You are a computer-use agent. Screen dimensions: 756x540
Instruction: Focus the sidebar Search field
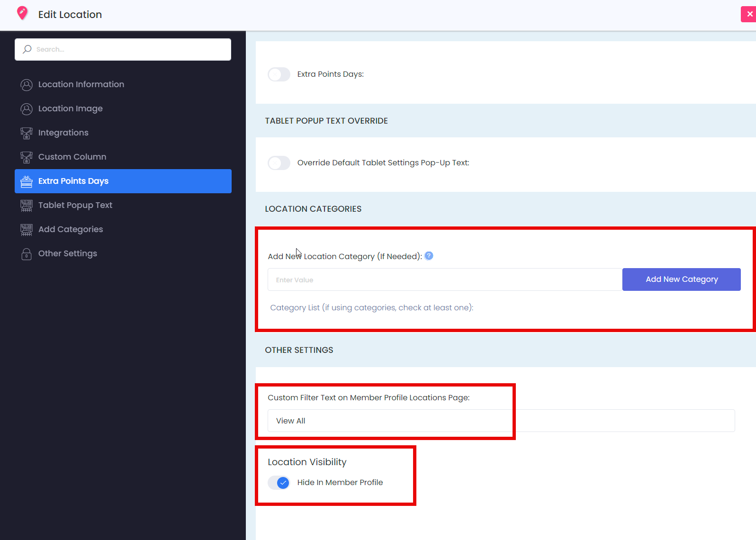(x=123, y=49)
